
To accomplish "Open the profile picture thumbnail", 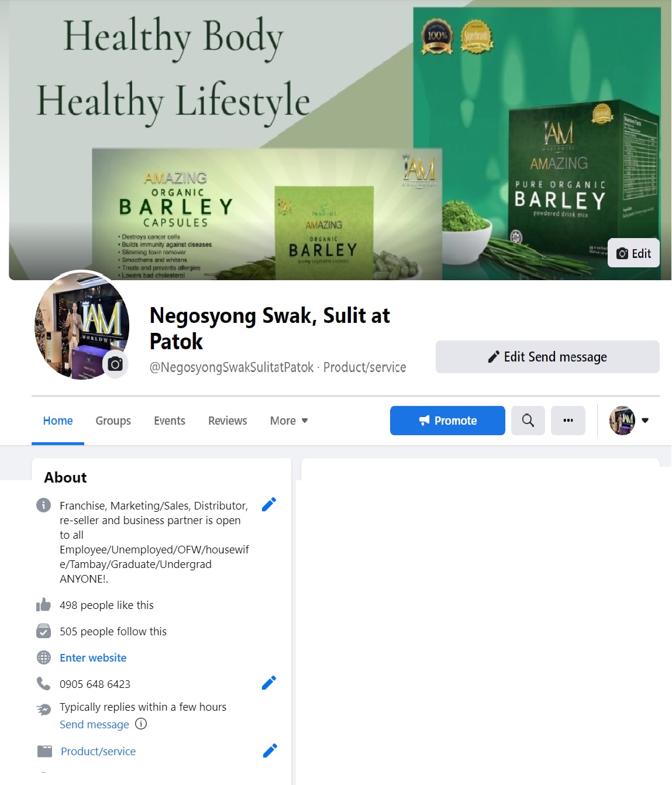I will pos(81,325).
